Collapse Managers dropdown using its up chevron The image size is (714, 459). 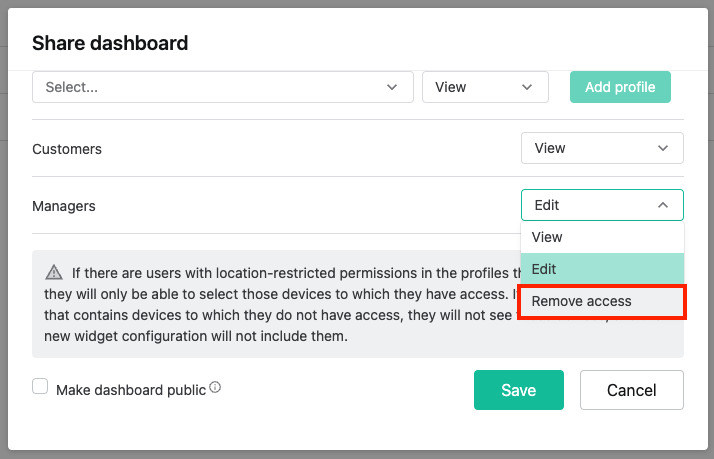[x=663, y=205]
